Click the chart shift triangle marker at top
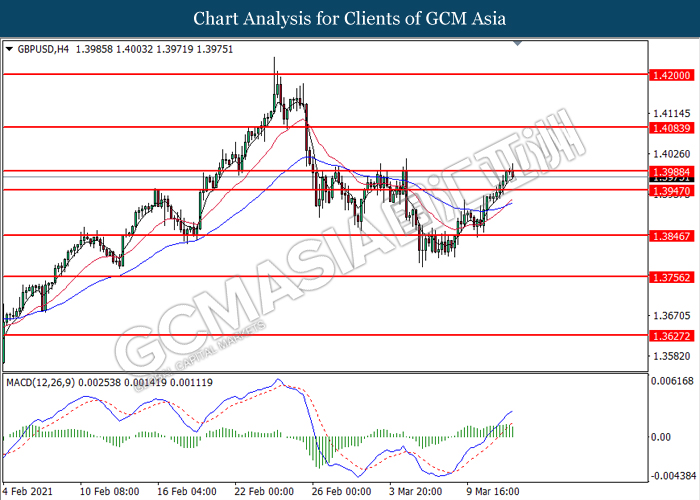700x500 pixels. pos(517,43)
